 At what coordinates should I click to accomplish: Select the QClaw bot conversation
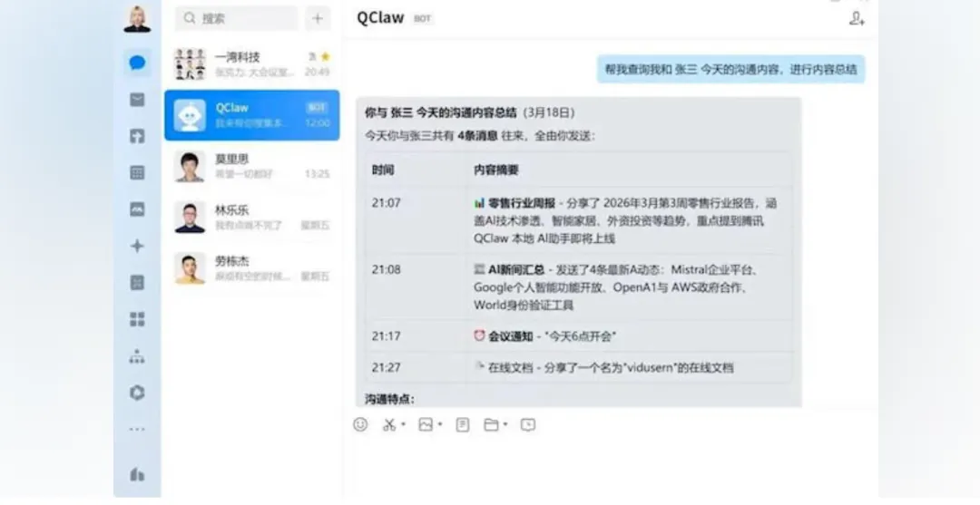click(252, 115)
